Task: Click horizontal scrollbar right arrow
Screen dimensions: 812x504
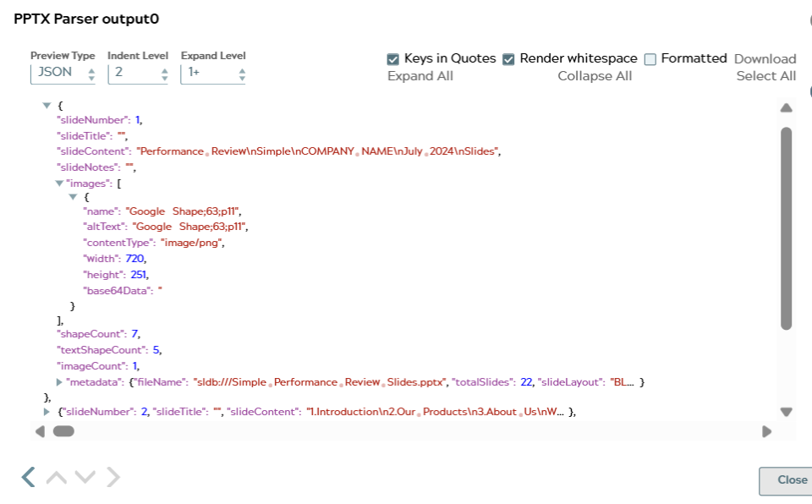Action: [767, 431]
